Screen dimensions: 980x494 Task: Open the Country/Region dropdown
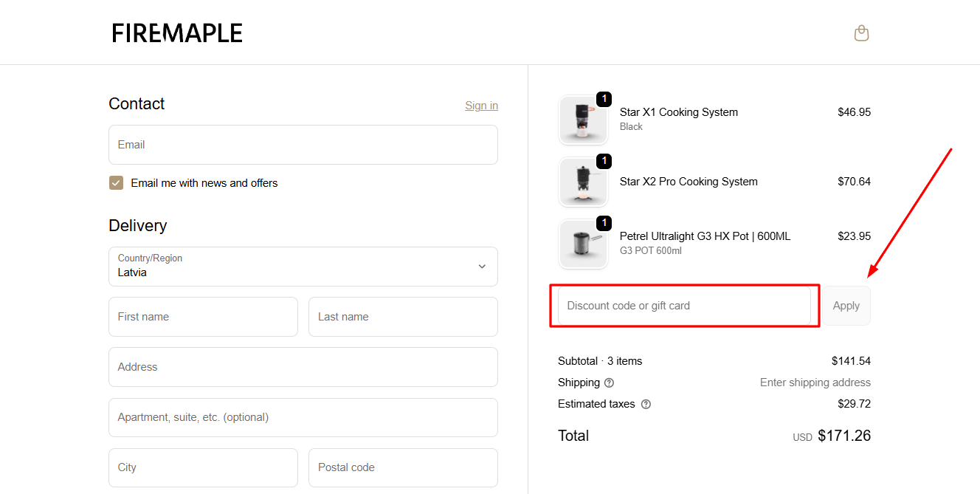[x=303, y=267]
